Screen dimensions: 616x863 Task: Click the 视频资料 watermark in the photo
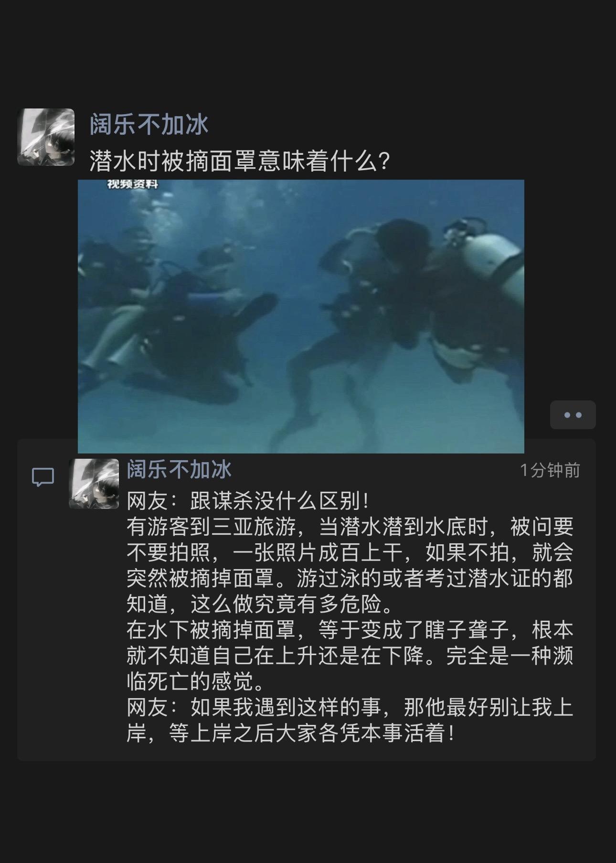pos(132,183)
